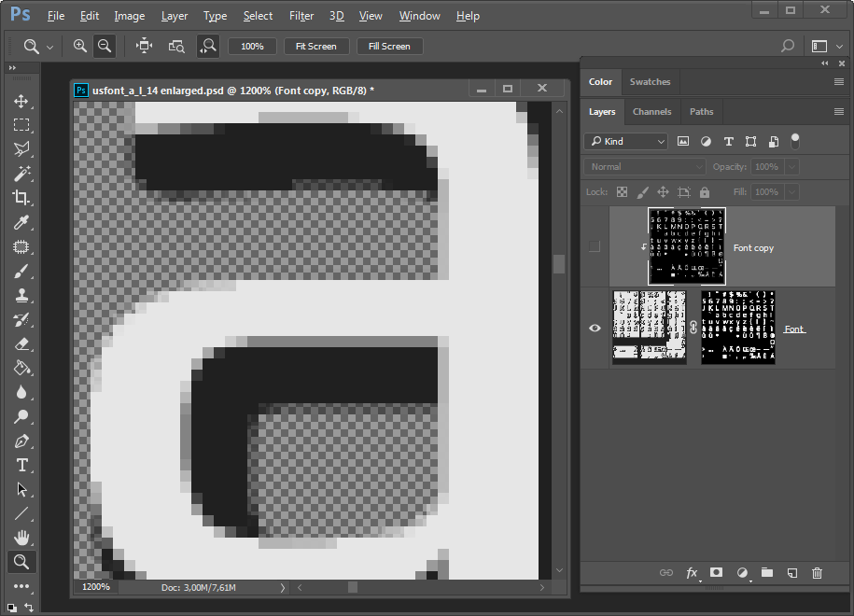Toggle the mask link on Font layer

(693, 328)
